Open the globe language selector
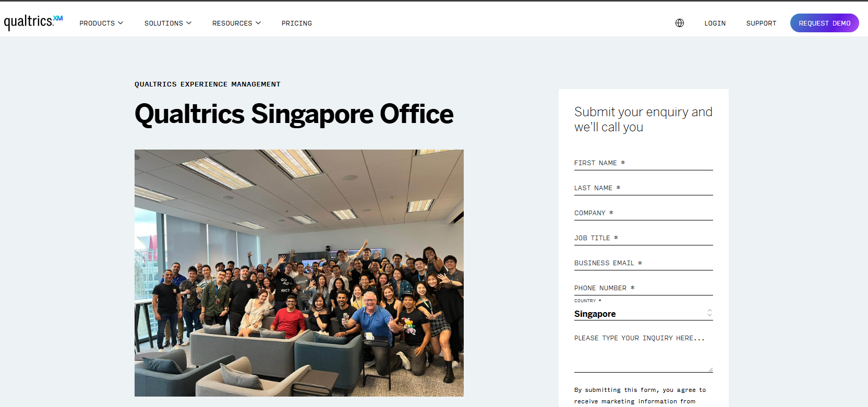 pyautogui.click(x=679, y=23)
